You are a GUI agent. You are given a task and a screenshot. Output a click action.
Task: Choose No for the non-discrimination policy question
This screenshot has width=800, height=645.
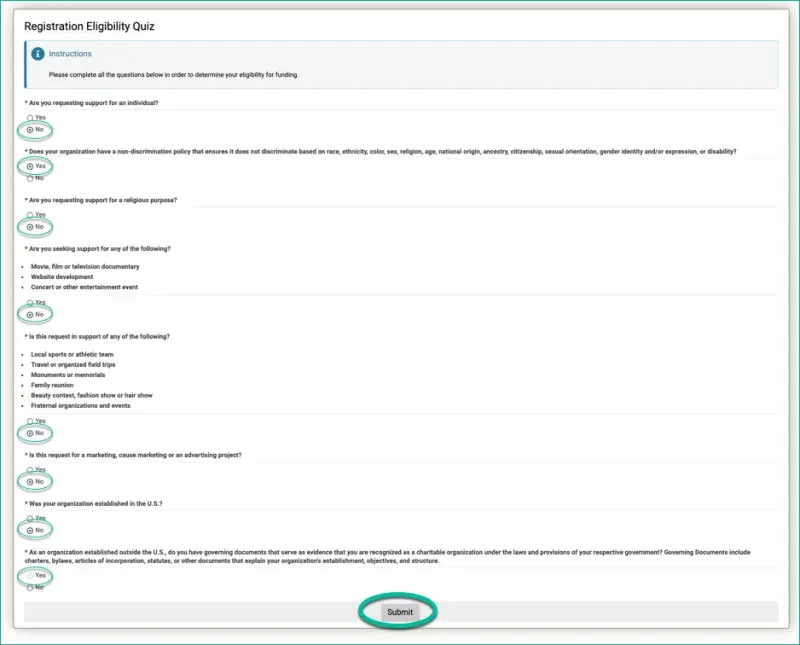point(30,178)
